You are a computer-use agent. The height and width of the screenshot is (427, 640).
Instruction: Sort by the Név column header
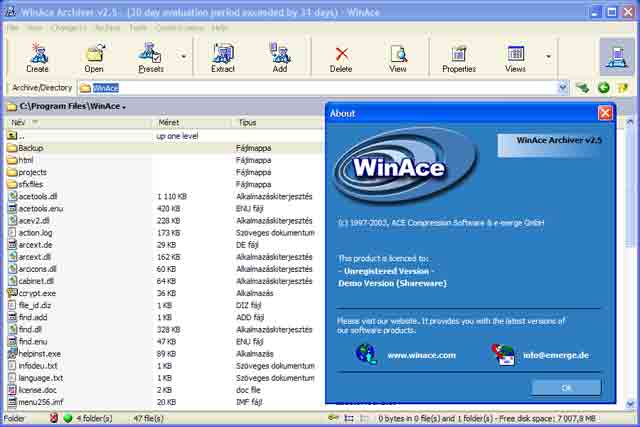(x=78, y=122)
